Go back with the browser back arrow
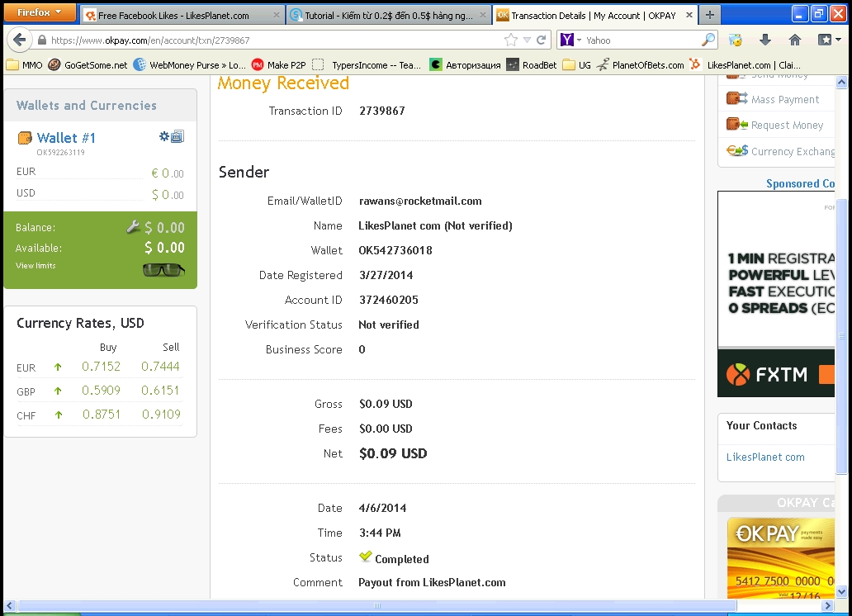The width and height of the screenshot is (852, 616). (x=19, y=40)
